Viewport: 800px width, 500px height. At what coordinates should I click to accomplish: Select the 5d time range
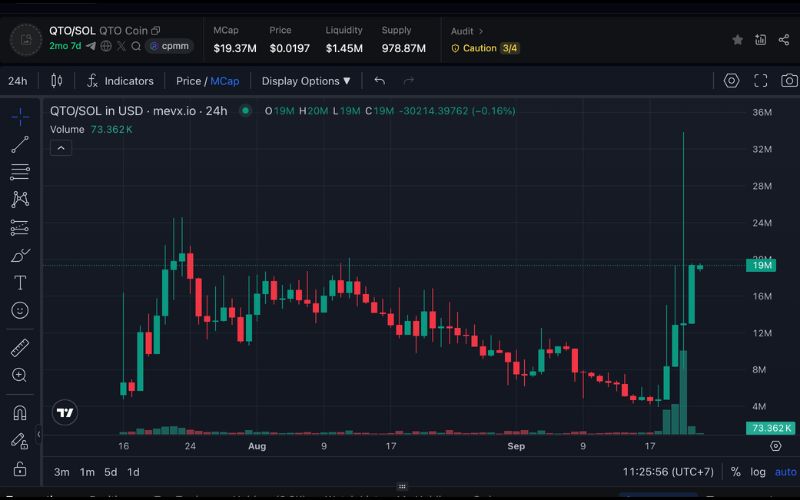tap(110, 472)
